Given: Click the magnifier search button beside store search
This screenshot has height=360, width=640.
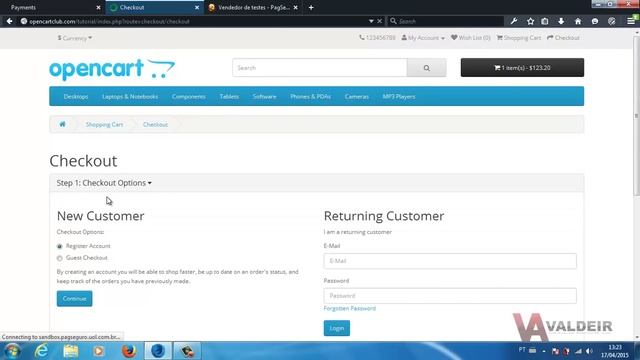Looking at the screenshot, I should click(x=427, y=68).
